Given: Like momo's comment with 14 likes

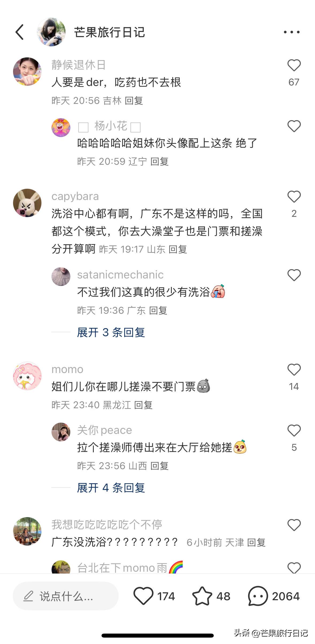Looking at the screenshot, I should tap(294, 370).
